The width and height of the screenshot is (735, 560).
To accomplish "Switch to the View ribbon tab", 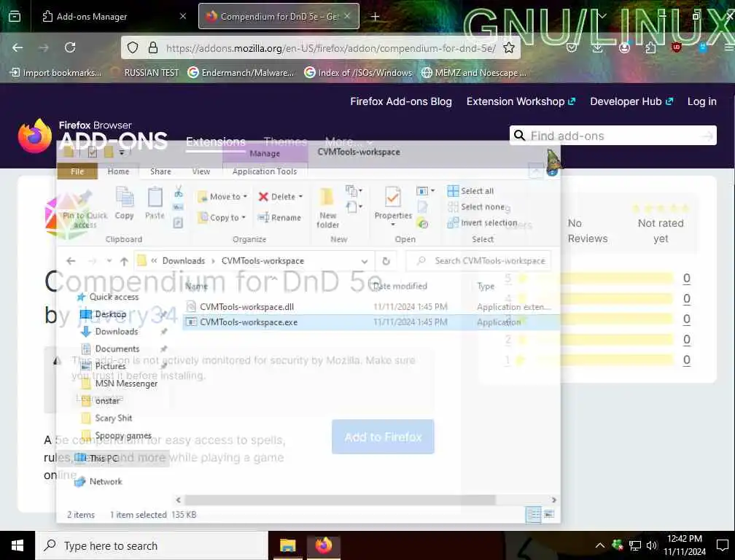I will (x=201, y=171).
